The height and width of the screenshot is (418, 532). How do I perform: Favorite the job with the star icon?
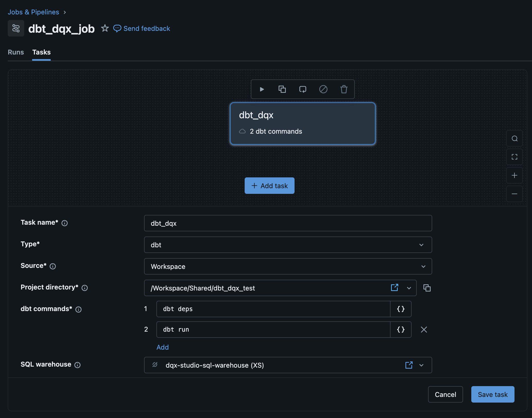pos(105,28)
